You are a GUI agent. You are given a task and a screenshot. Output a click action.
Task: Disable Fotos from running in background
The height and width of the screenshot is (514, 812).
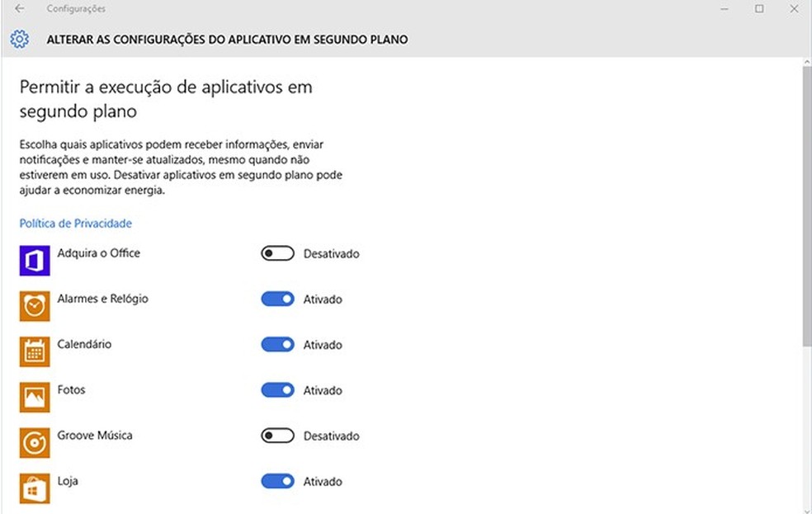[x=277, y=389]
